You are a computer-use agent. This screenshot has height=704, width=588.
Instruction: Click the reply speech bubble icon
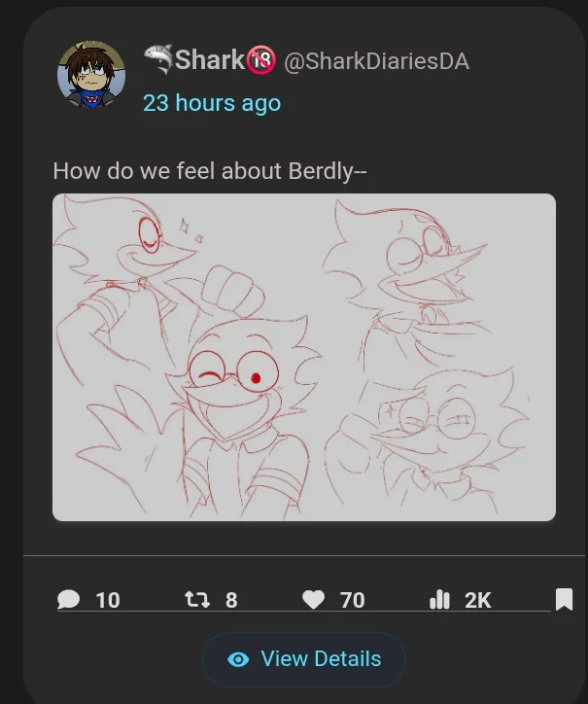[69, 600]
